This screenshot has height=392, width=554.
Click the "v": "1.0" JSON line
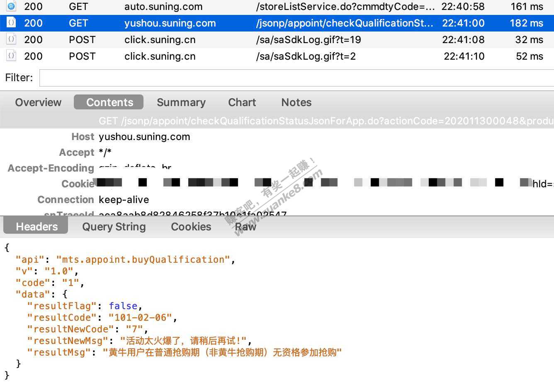click(x=47, y=271)
